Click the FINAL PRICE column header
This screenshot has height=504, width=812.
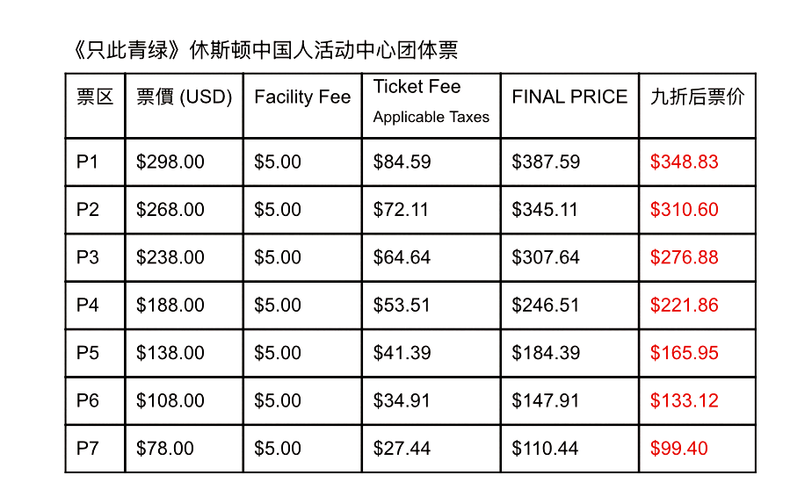click(x=569, y=97)
